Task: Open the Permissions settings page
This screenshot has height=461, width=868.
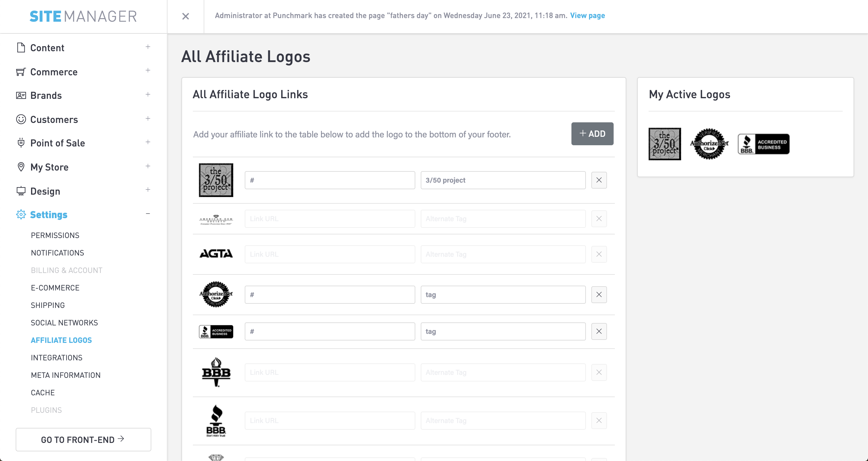Action: [55, 235]
